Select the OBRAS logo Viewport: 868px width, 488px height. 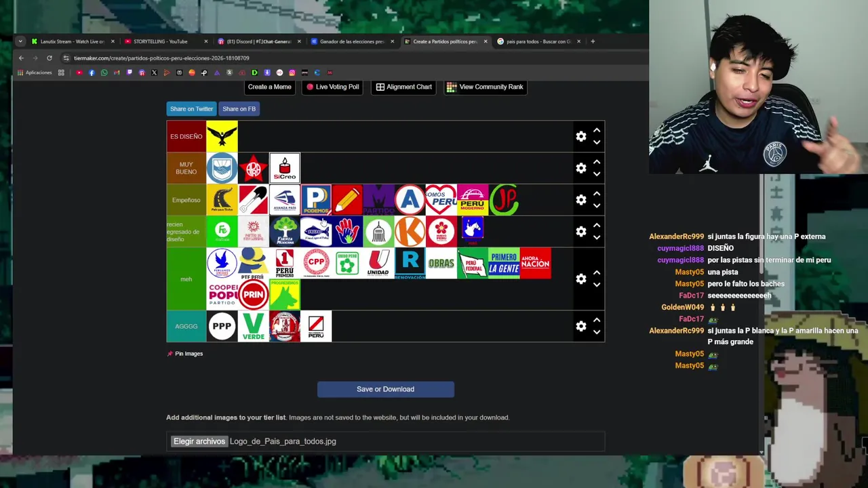(441, 263)
